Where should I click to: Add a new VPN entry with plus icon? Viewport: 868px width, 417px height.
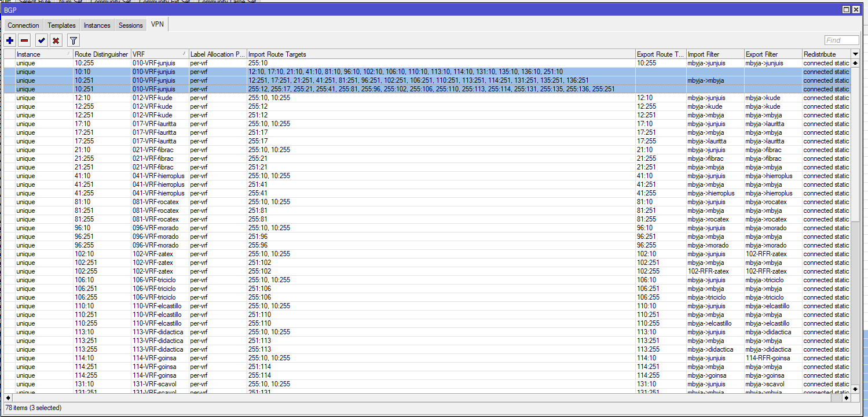[10, 40]
